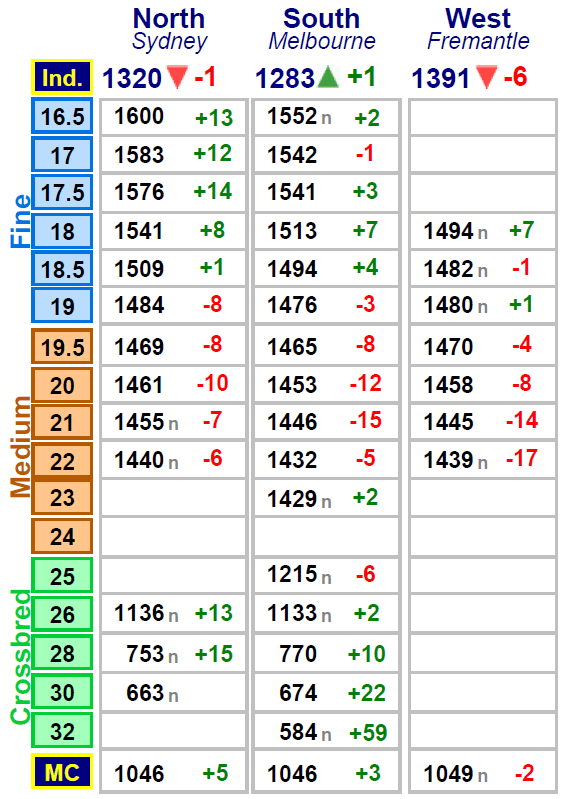Viewport: 568px width, 799px height.
Task: Select the 32 micron crossbred label
Action: 62,731
